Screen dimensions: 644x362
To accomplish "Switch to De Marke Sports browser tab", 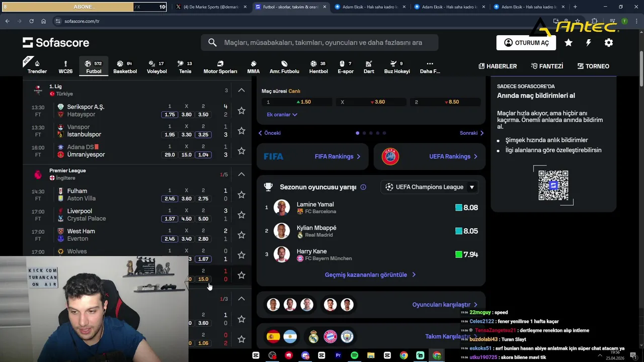I will tap(210, 7).
